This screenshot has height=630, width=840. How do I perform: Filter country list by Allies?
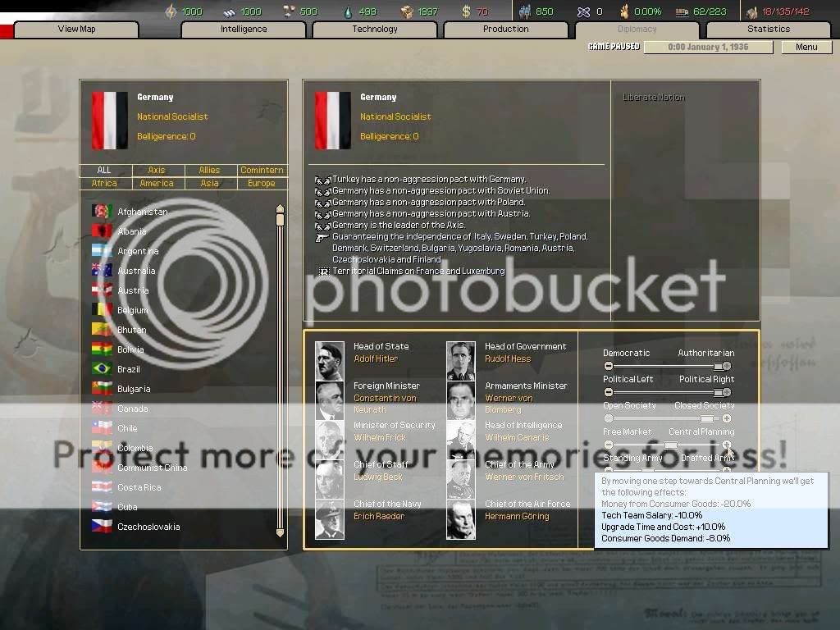click(x=209, y=171)
